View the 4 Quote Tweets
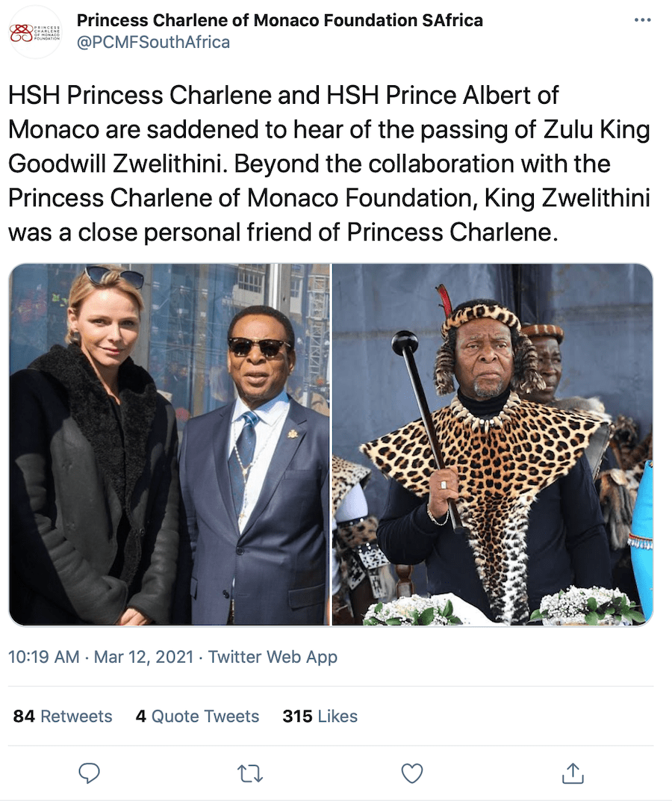 pyautogui.click(x=197, y=717)
